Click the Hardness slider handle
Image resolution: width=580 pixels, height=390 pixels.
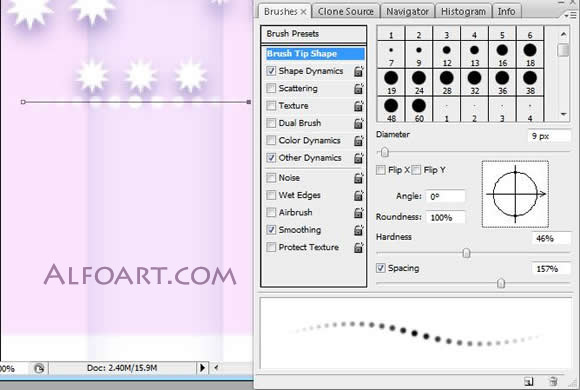(466, 253)
